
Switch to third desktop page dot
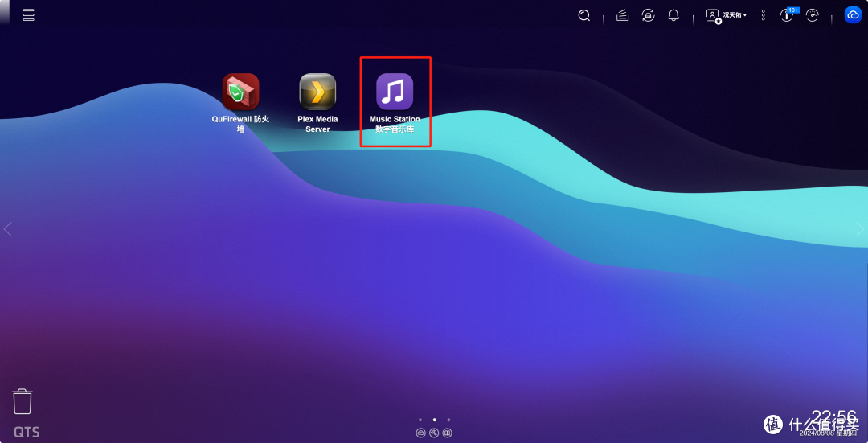(x=448, y=420)
